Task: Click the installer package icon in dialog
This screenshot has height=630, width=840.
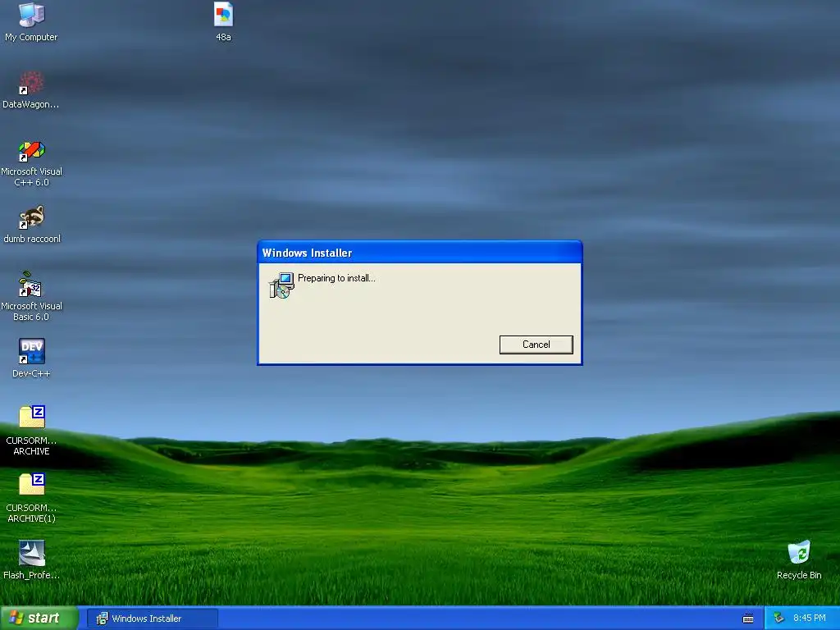Action: click(281, 285)
